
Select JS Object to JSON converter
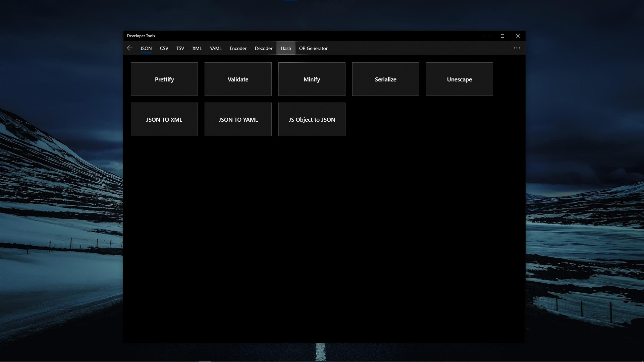tap(312, 119)
